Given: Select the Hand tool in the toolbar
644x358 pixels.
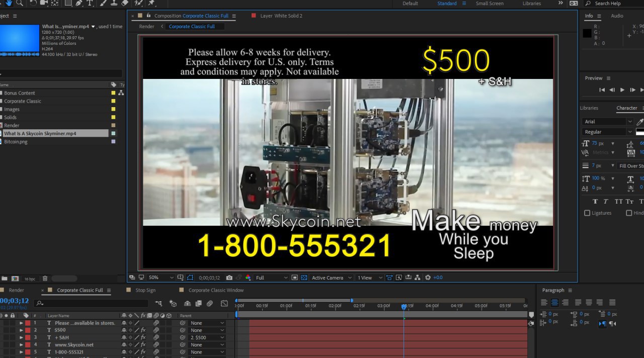Looking at the screenshot, I should 9,3.
